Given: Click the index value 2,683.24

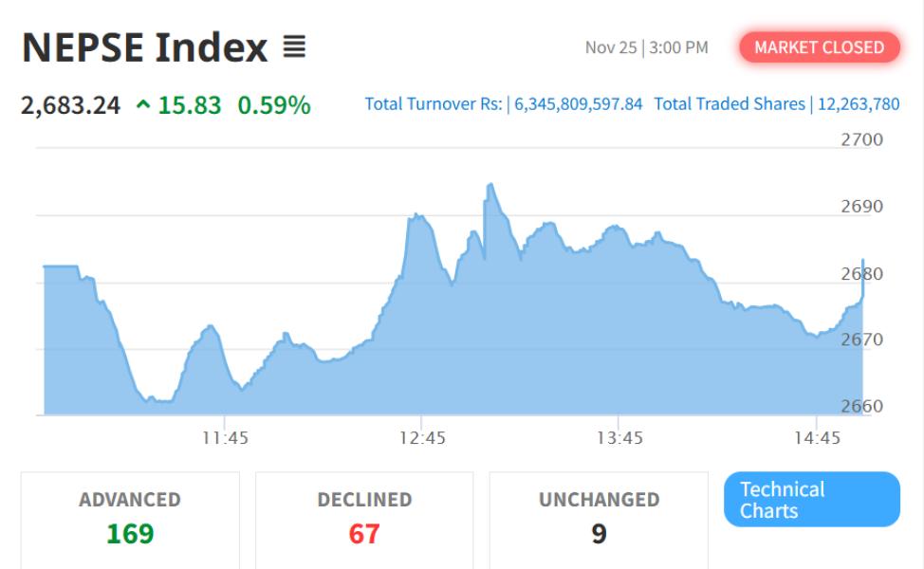Looking at the screenshot, I should (71, 105).
